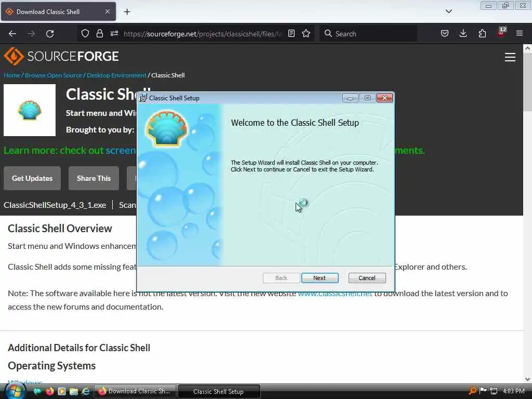This screenshot has height=399, width=532.
Task: Open the Firefox downloads panel
Action: point(463,33)
